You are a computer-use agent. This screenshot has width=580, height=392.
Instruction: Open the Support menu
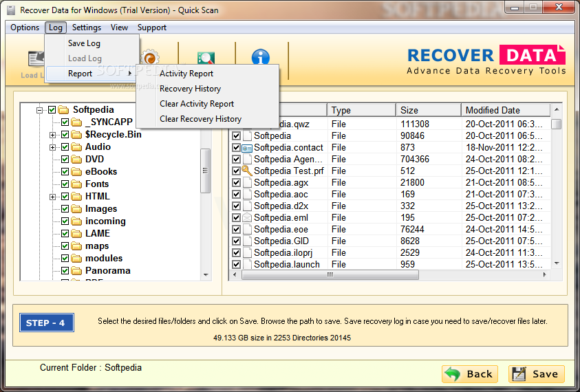(x=151, y=28)
